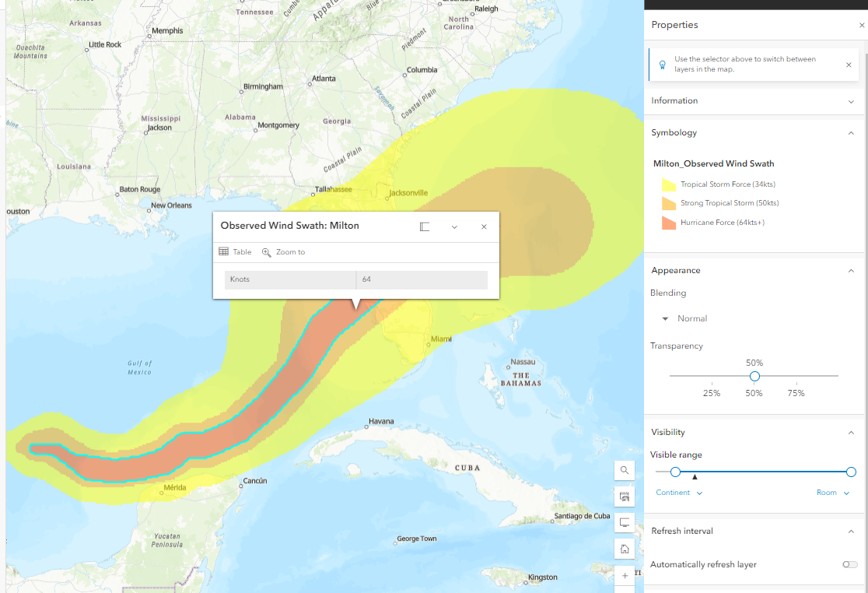Open the map search tool
Image resolution: width=868 pixels, height=593 pixels.
pyautogui.click(x=625, y=470)
